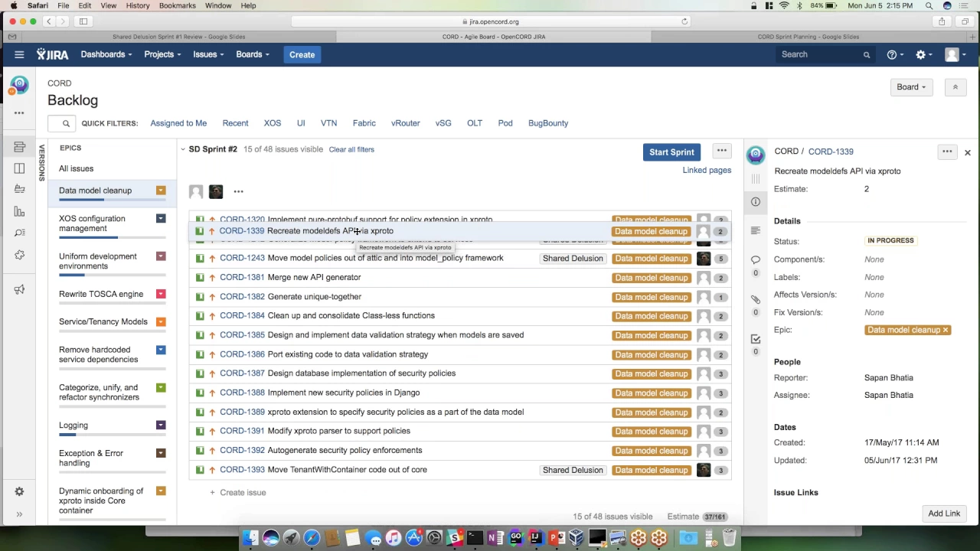Open the Board dropdown button
The width and height of the screenshot is (980, 551).
tap(911, 87)
